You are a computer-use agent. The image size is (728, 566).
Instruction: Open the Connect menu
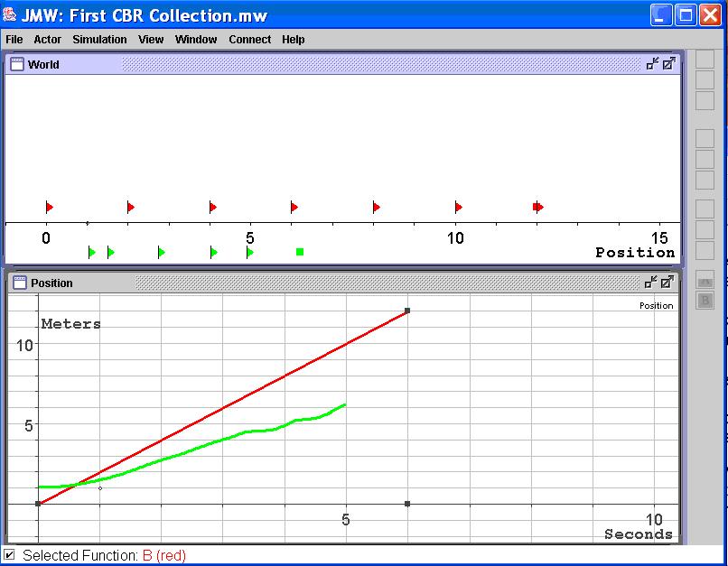249,40
